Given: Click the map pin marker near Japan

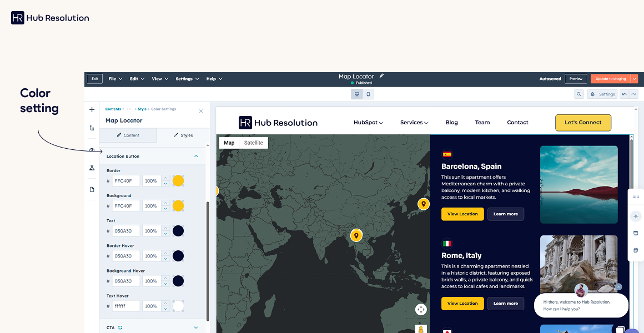Looking at the screenshot, I should coord(424,204).
